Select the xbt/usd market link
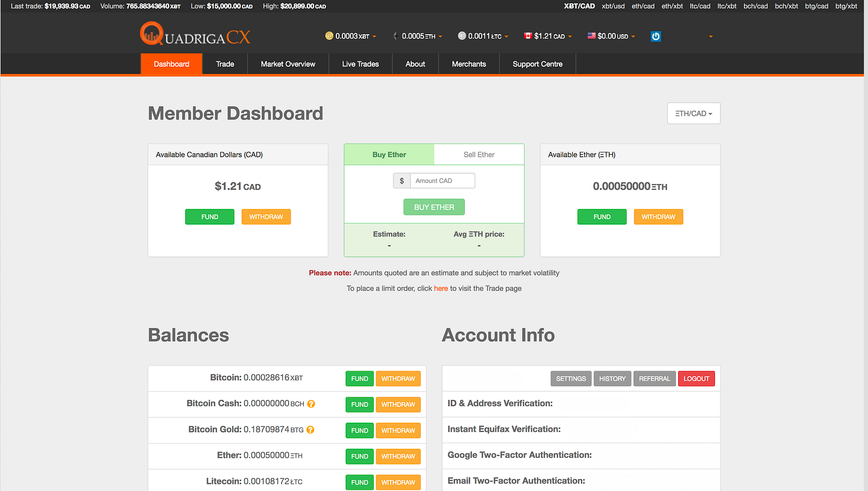 coord(613,6)
